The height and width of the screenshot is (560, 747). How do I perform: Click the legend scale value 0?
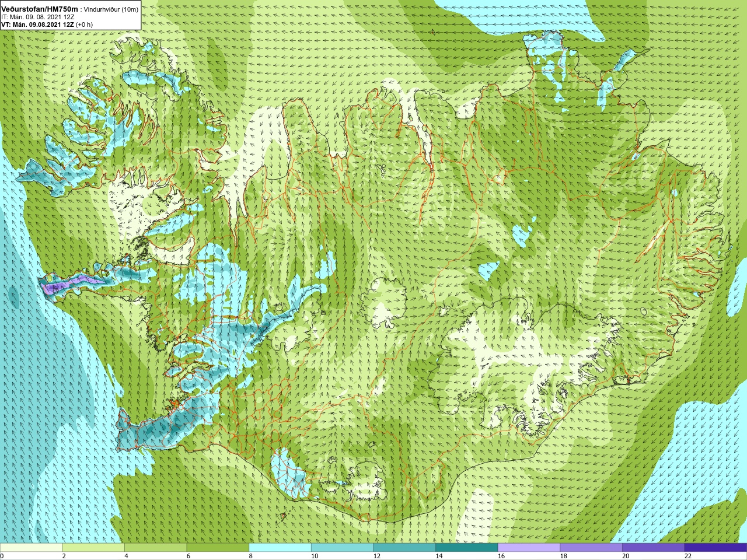tap(2, 556)
